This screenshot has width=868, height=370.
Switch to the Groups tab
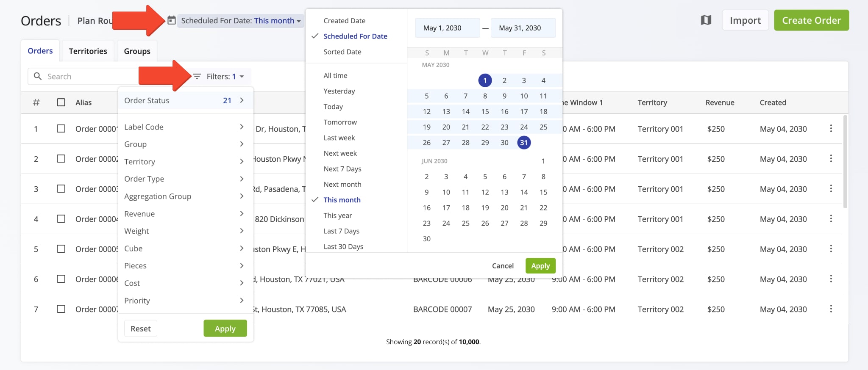[x=137, y=51]
